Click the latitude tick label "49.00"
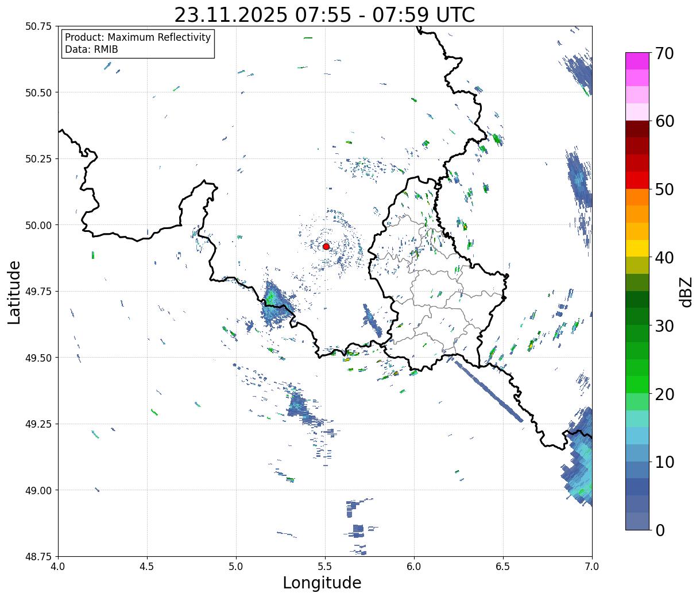Viewport: 700px width, 597px height. point(38,490)
